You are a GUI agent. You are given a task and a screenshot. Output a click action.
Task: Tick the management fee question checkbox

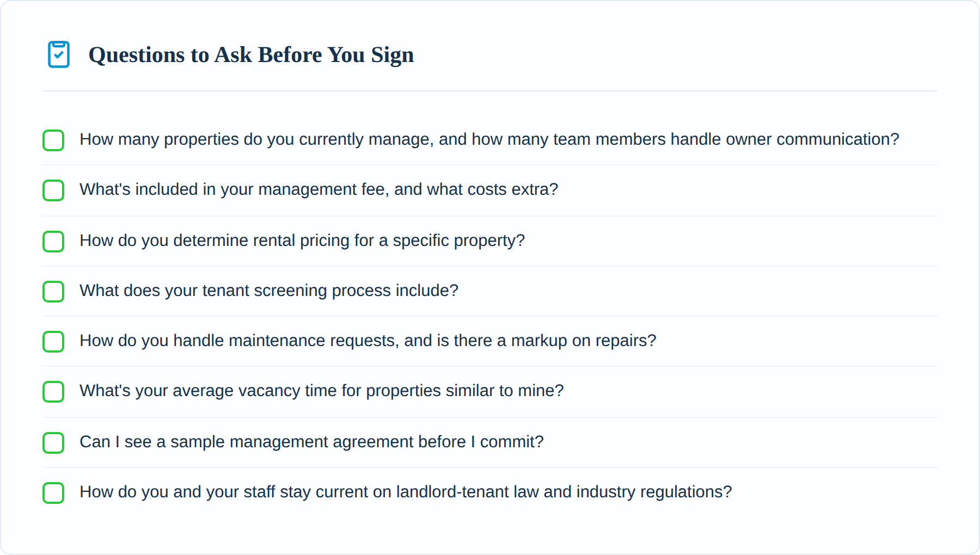point(53,190)
